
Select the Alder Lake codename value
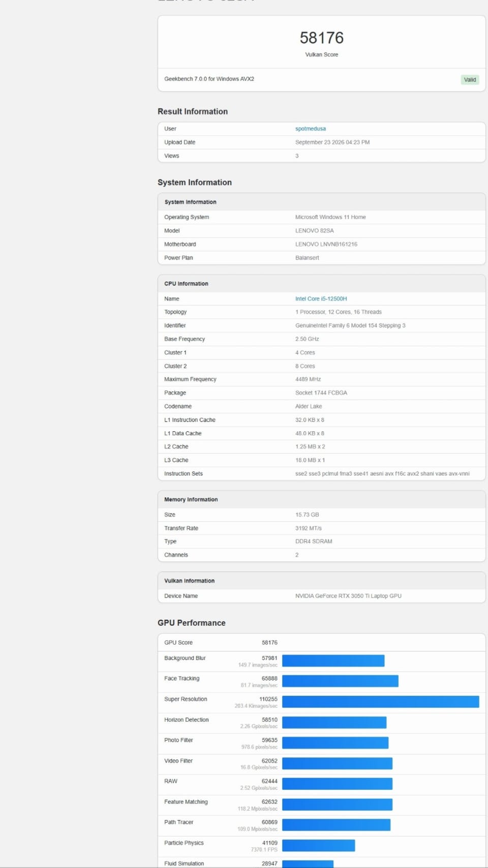[x=309, y=406]
